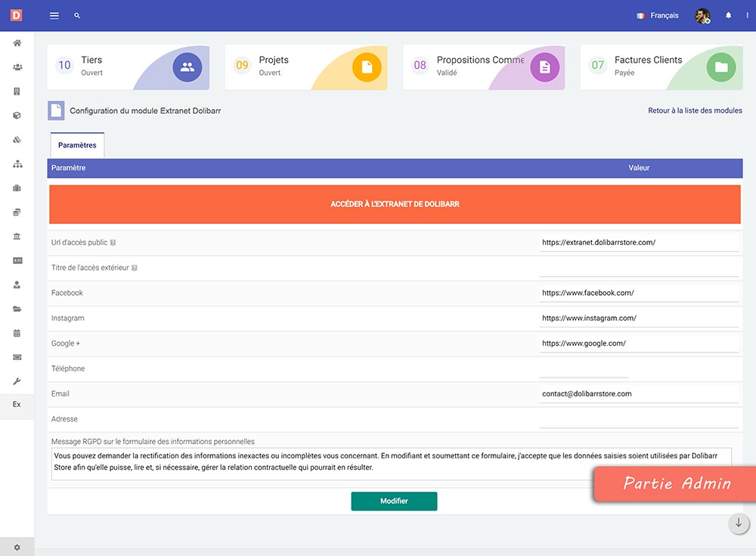Select the Paramètres tab
Screen dimensions: 756x556
(77, 145)
